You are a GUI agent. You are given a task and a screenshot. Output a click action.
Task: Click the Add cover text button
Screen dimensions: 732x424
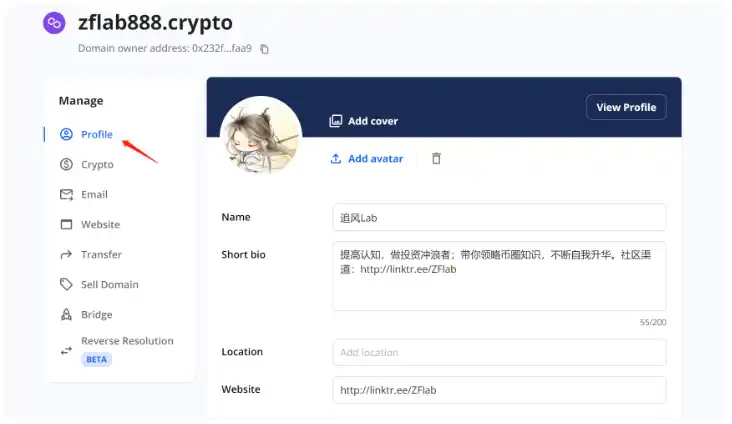(373, 121)
